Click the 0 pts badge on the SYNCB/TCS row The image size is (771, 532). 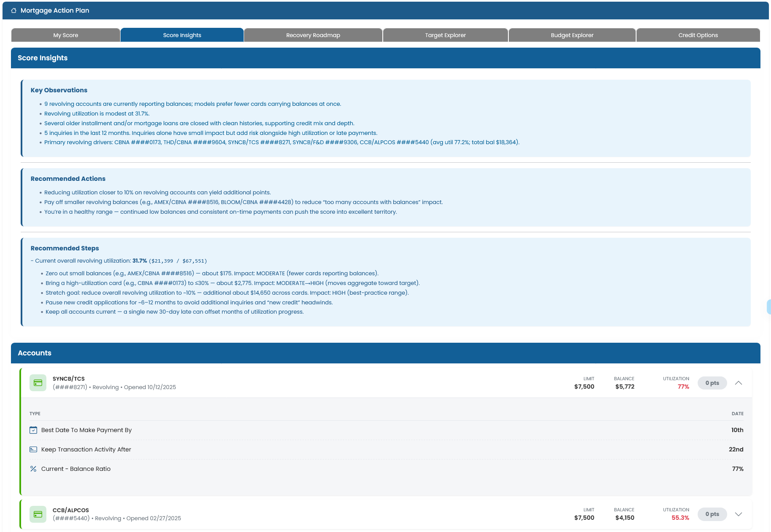712,383
